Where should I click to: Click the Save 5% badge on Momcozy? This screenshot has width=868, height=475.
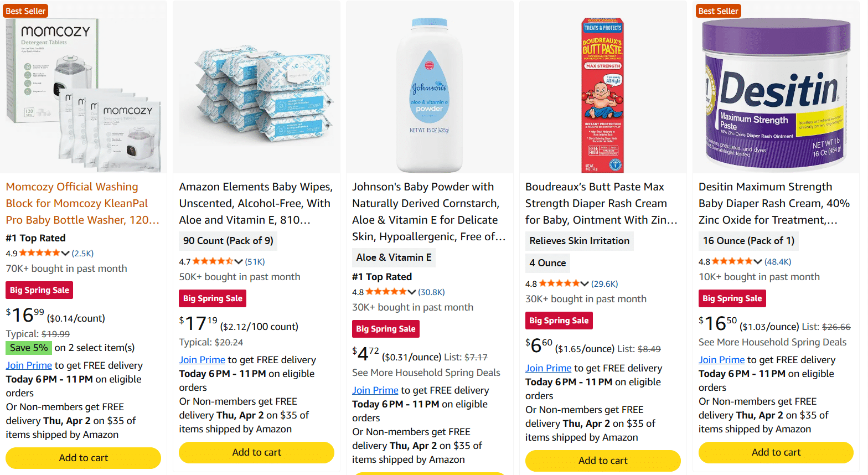pos(29,348)
